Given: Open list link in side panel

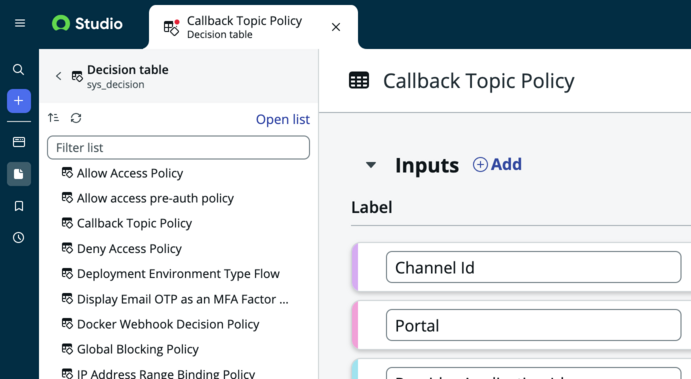Looking at the screenshot, I should point(282,119).
